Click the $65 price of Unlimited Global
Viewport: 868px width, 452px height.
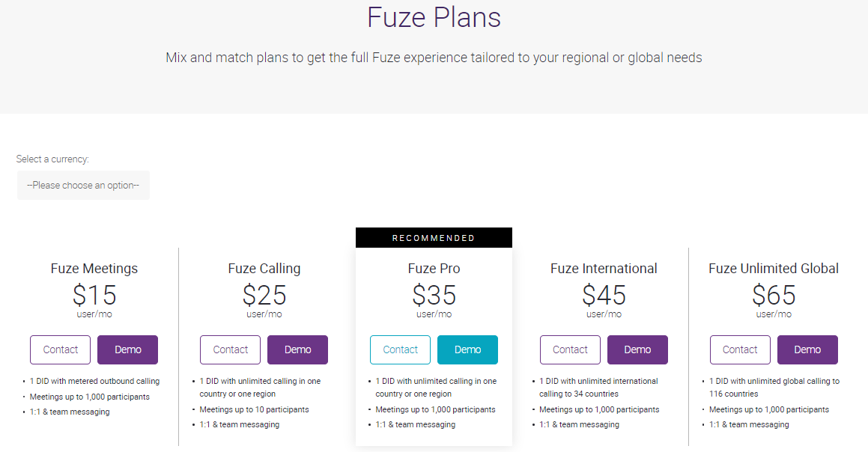pyautogui.click(x=774, y=295)
